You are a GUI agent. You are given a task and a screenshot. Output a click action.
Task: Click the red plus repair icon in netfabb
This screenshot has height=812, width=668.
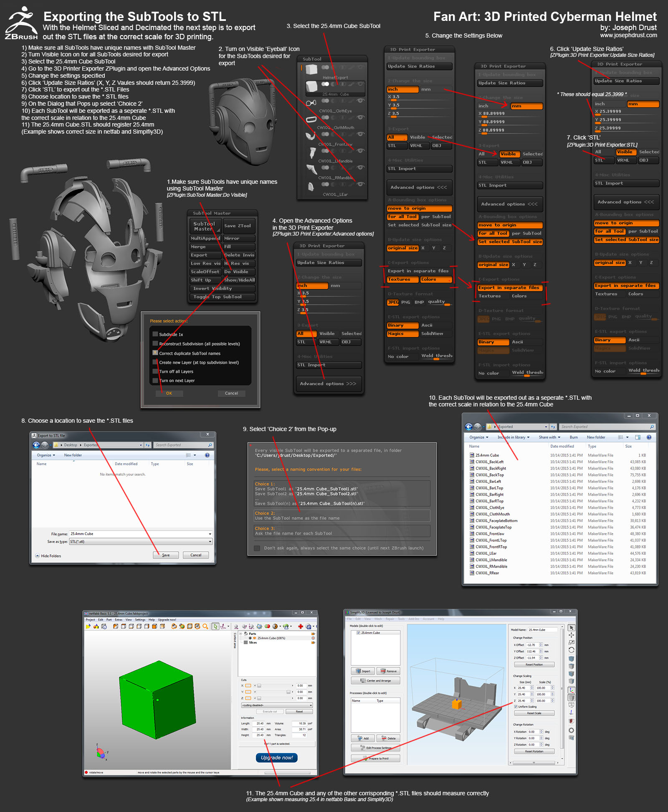301,626
